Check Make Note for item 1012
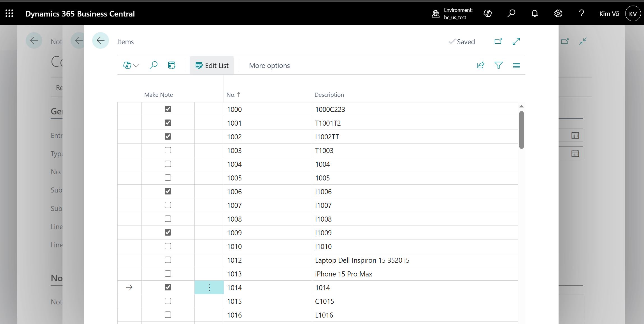This screenshot has height=324, width=644. (x=168, y=260)
